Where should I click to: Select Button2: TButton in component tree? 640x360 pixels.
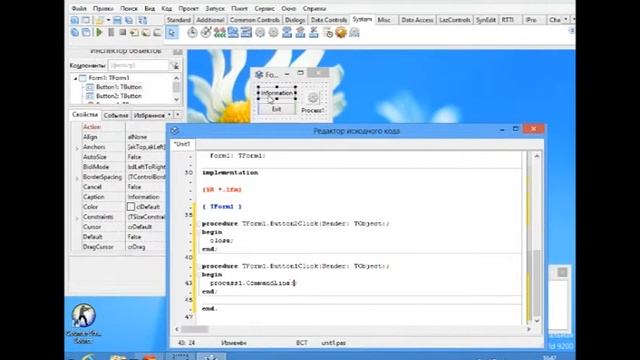coord(119,96)
